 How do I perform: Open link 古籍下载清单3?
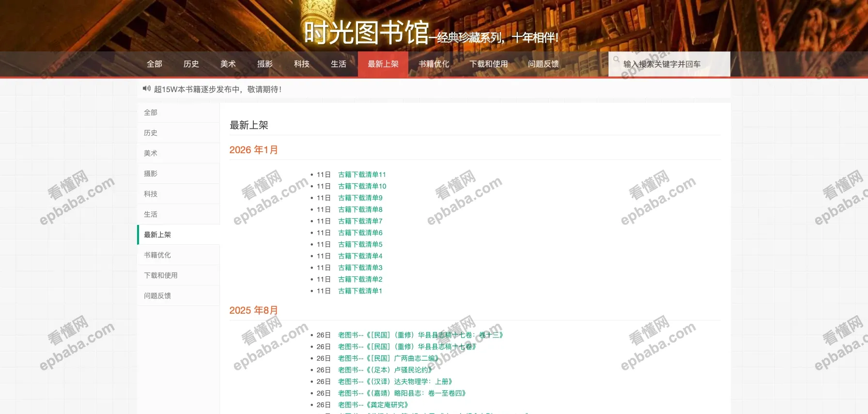tap(360, 268)
